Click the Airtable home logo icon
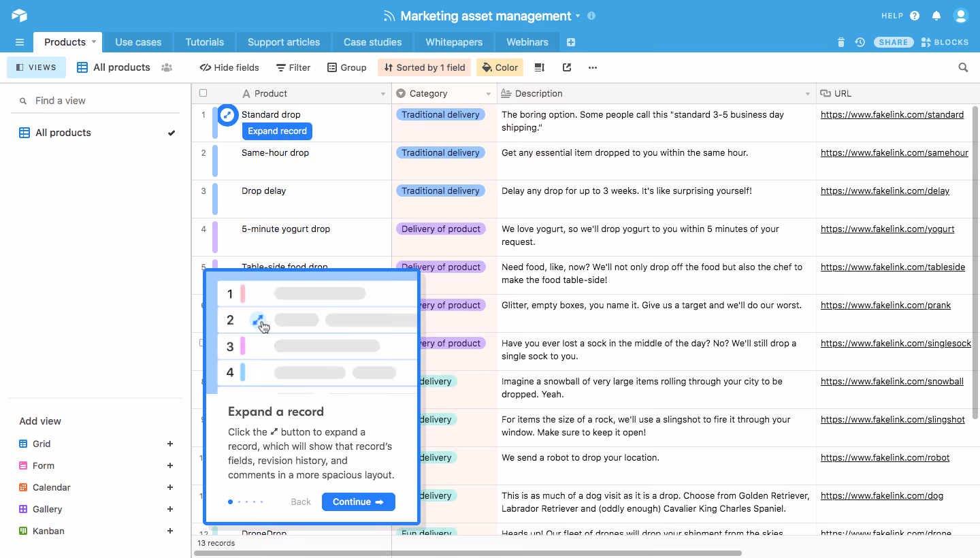 [x=19, y=15]
